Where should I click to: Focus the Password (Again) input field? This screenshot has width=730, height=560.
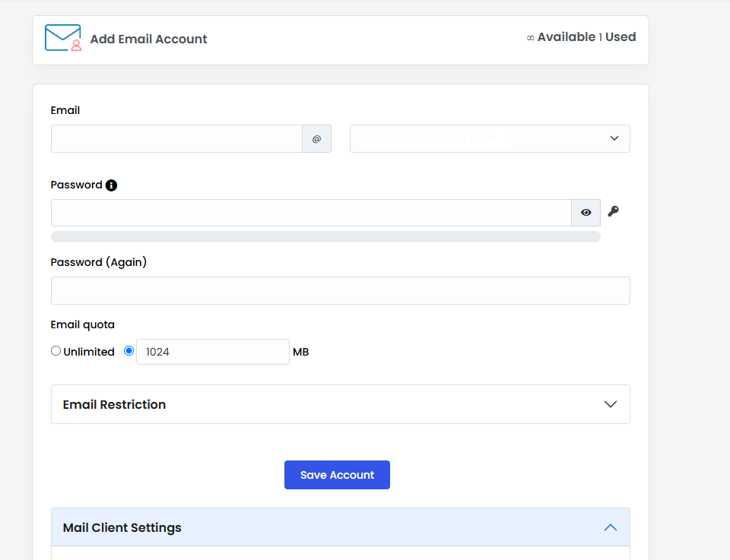pos(340,291)
